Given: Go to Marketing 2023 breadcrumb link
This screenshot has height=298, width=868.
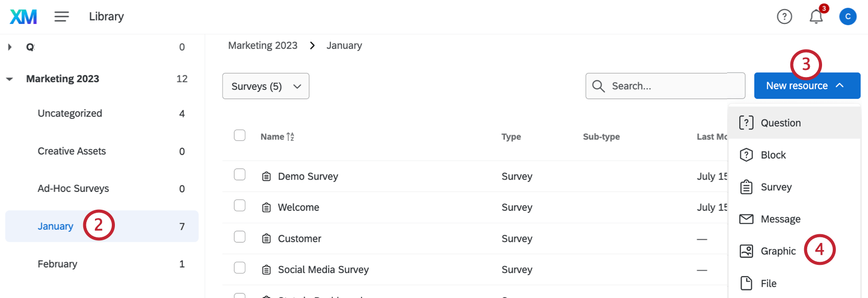Looking at the screenshot, I should point(262,45).
